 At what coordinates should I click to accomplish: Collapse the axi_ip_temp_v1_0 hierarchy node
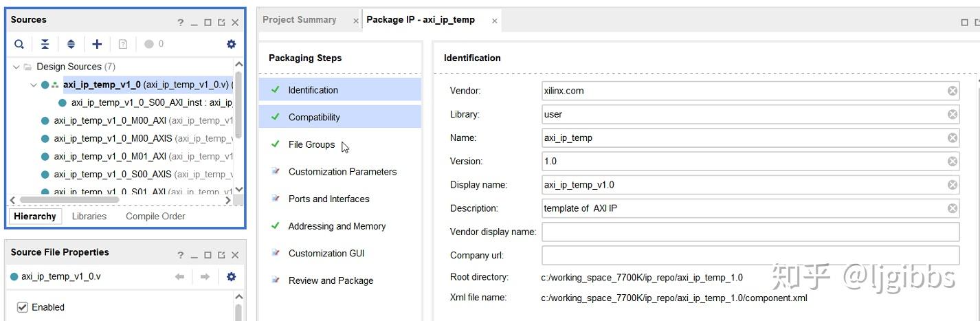click(33, 85)
